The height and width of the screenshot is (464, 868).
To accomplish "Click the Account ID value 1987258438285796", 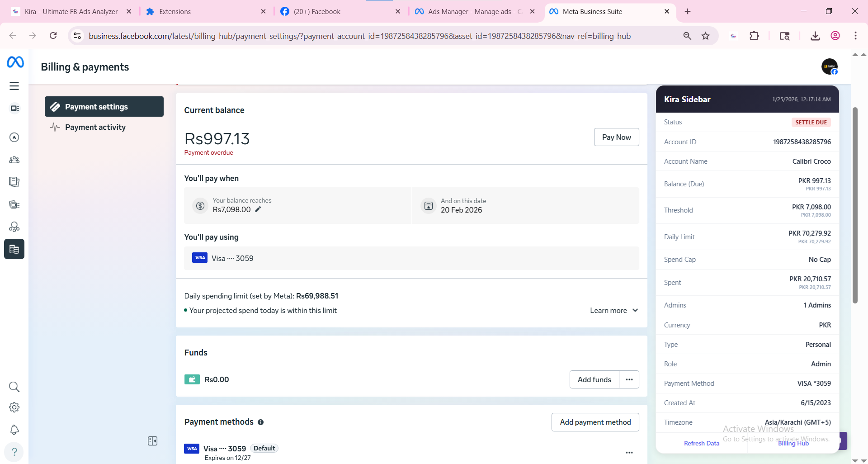I will click(802, 142).
